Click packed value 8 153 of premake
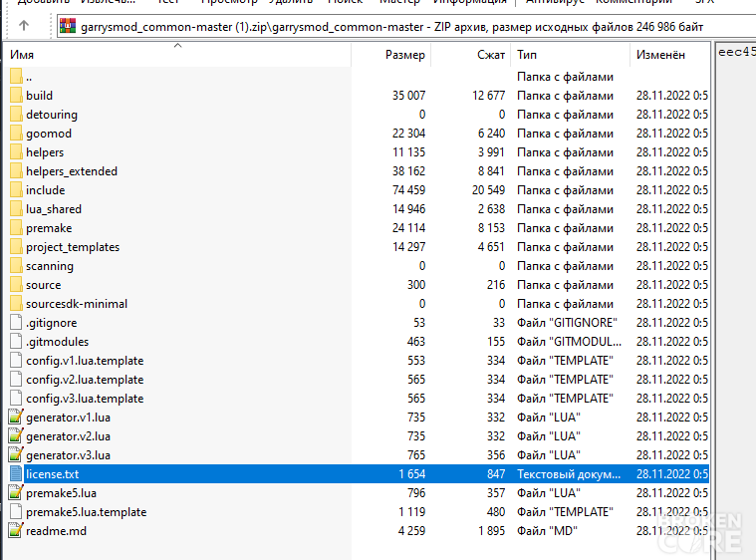The image size is (756, 560). coord(491,227)
